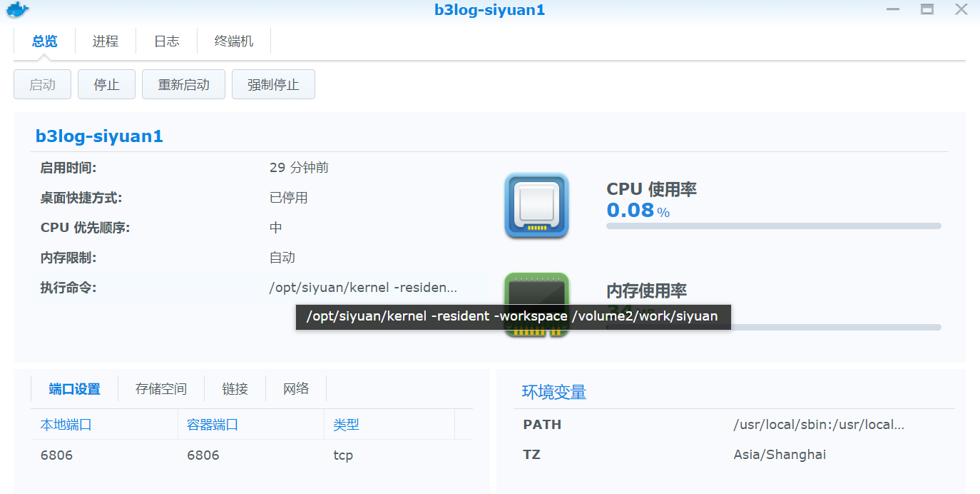Click the 0.08 CPU usage value
980x494 pixels.
(631, 210)
